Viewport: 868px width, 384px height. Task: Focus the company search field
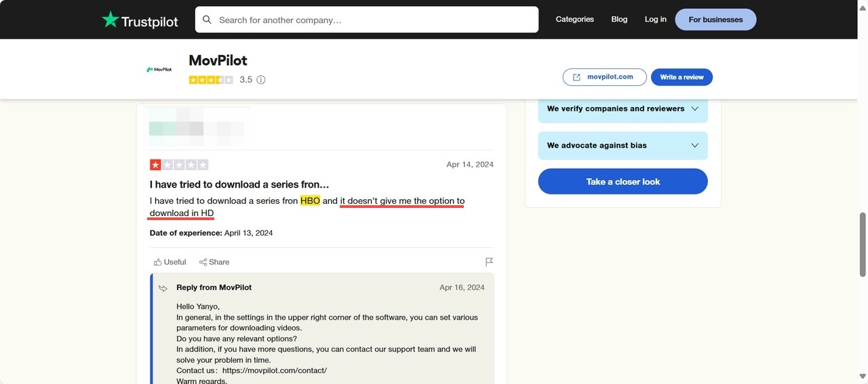point(367,20)
